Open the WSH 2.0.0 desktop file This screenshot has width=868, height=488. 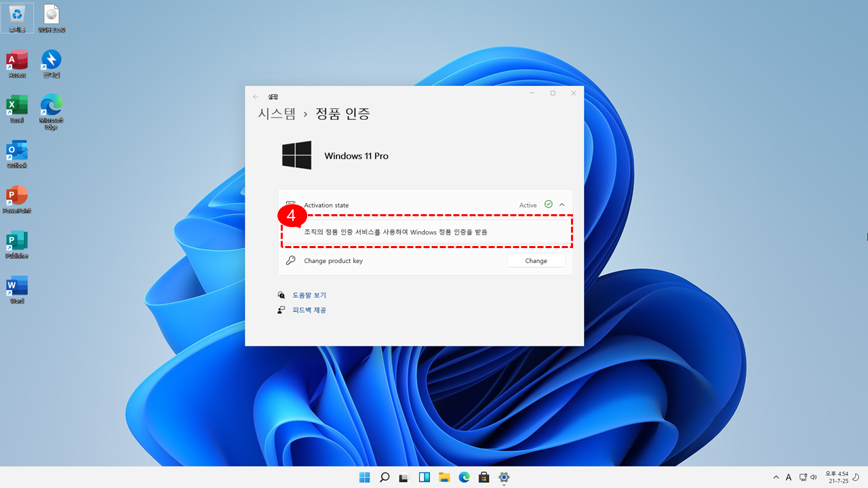[x=52, y=18]
